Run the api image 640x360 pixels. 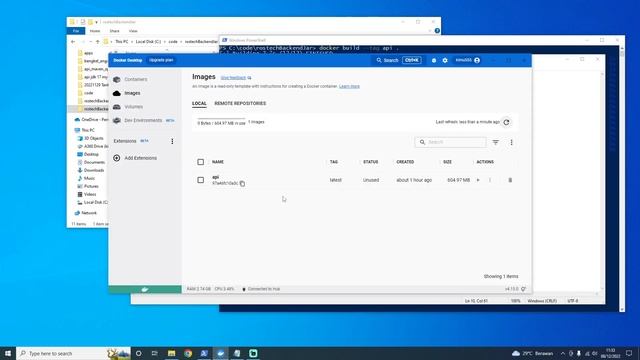(x=478, y=180)
